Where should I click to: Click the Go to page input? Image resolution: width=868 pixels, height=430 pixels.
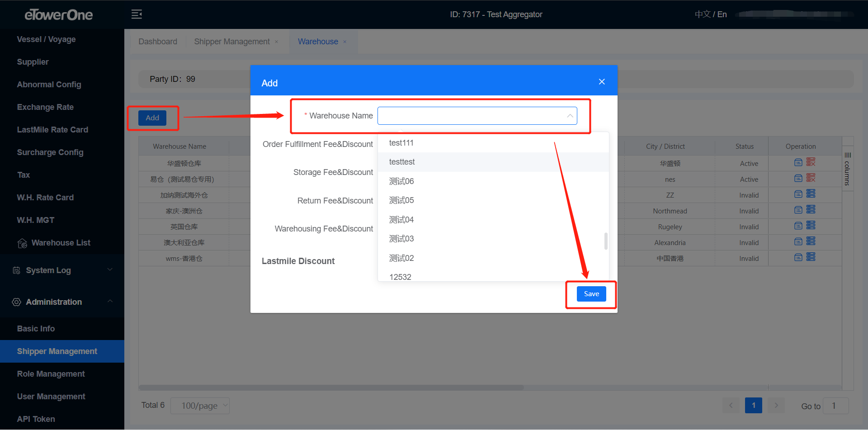[x=835, y=406]
